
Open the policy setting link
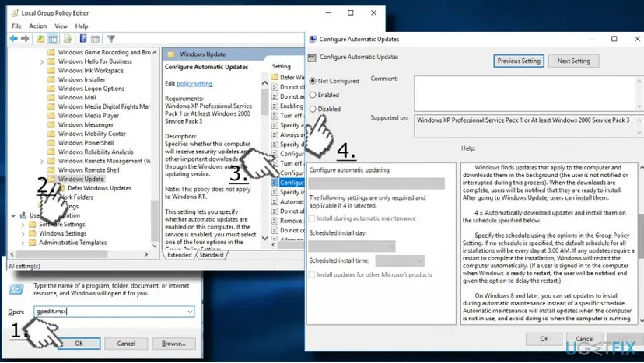(x=194, y=83)
